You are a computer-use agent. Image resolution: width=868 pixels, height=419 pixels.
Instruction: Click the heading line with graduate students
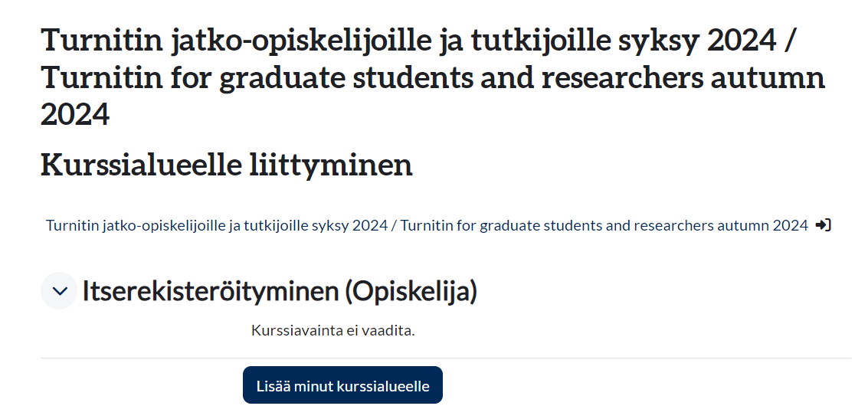coord(432,78)
